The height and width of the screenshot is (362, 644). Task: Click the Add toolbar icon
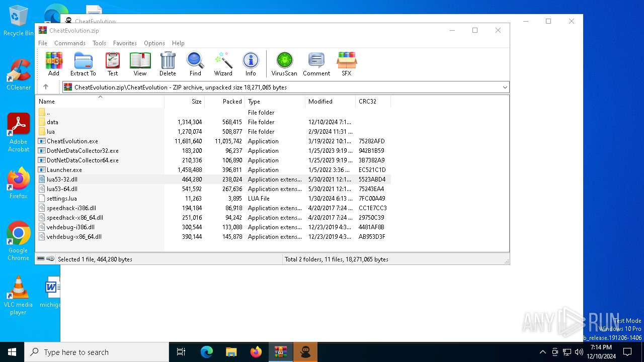coord(54,64)
